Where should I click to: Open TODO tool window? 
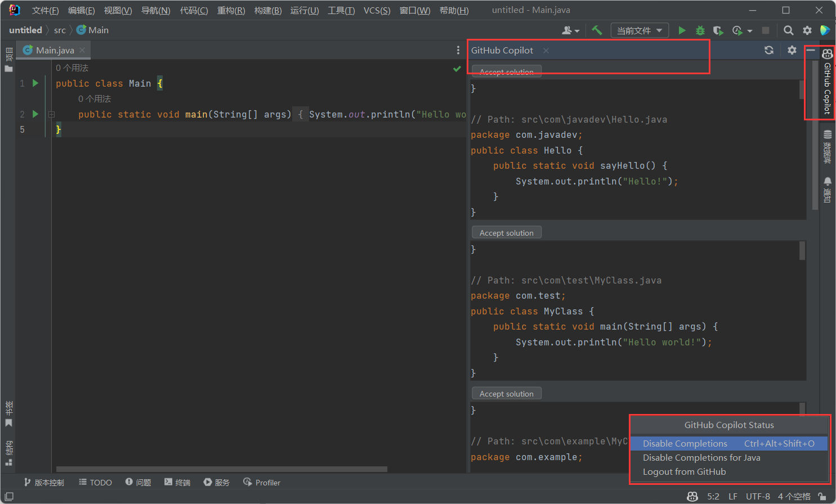click(x=96, y=483)
